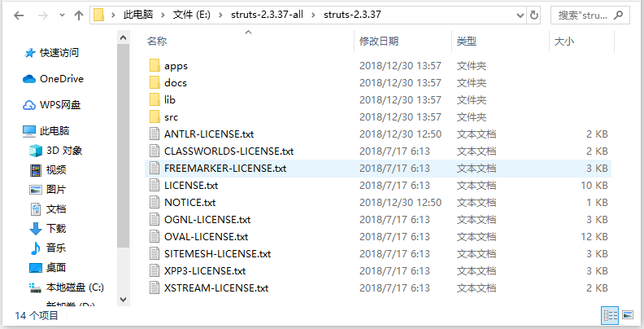
Task: Click the navigation pane scrollbar thumb
Action: tap(123, 146)
